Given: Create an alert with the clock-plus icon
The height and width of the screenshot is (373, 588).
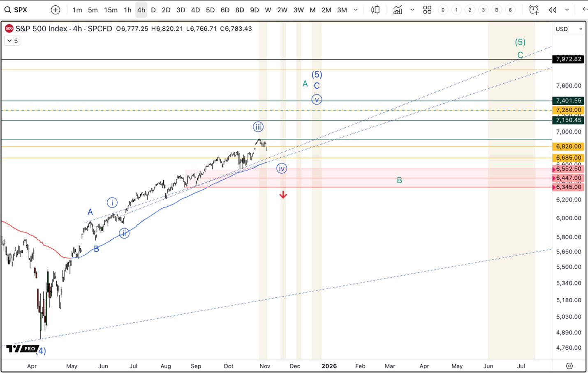Looking at the screenshot, I should click(x=534, y=10).
